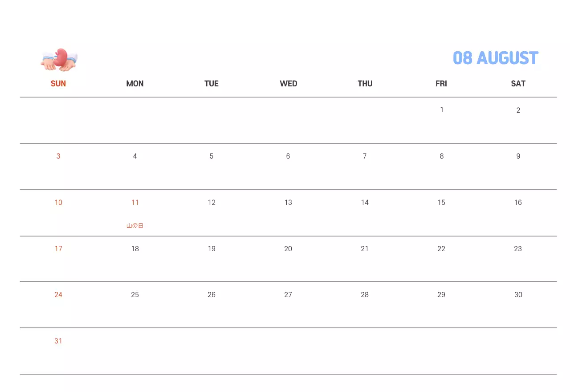Image resolution: width=570 pixels, height=392 pixels.
Task: Click the 山の日 holiday label
Action: point(135,226)
